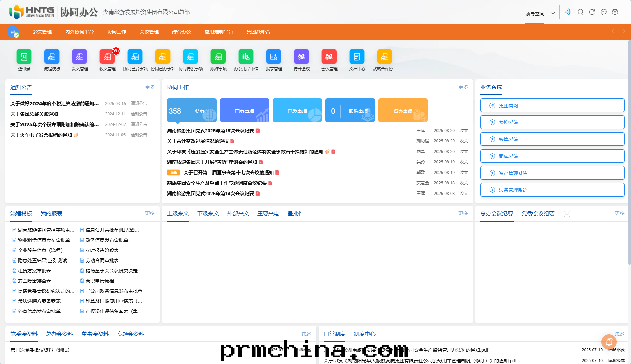This screenshot has height=364, width=631.
Task: Open the 战略合作协同 icon
Action: [385, 57]
